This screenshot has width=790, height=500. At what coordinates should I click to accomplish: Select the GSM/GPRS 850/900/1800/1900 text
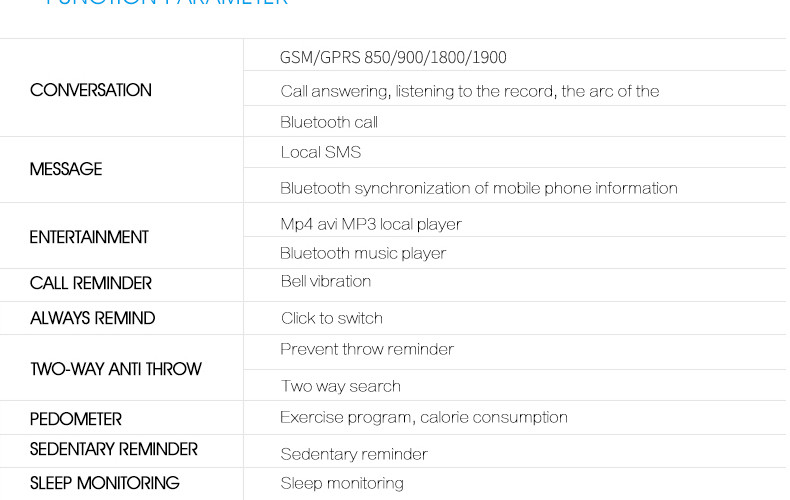tap(393, 57)
